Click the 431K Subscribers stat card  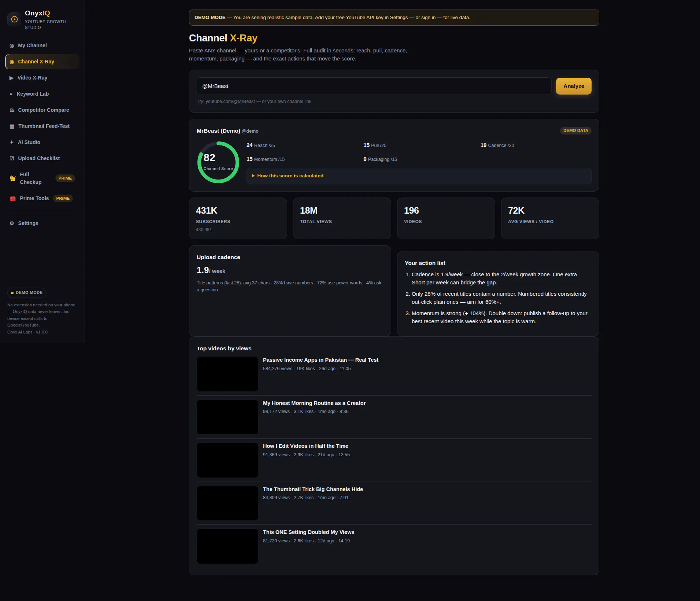click(x=238, y=218)
